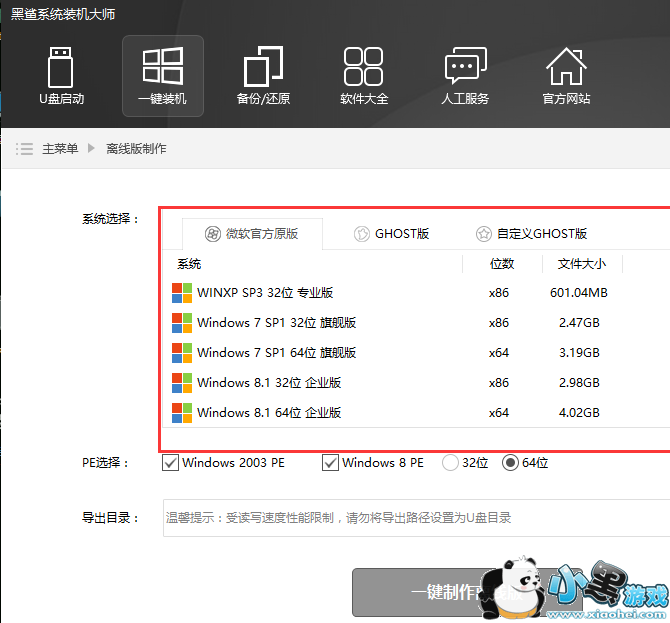
Task: Choose the 64位 radio button
Action: click(x=510, y=463)
